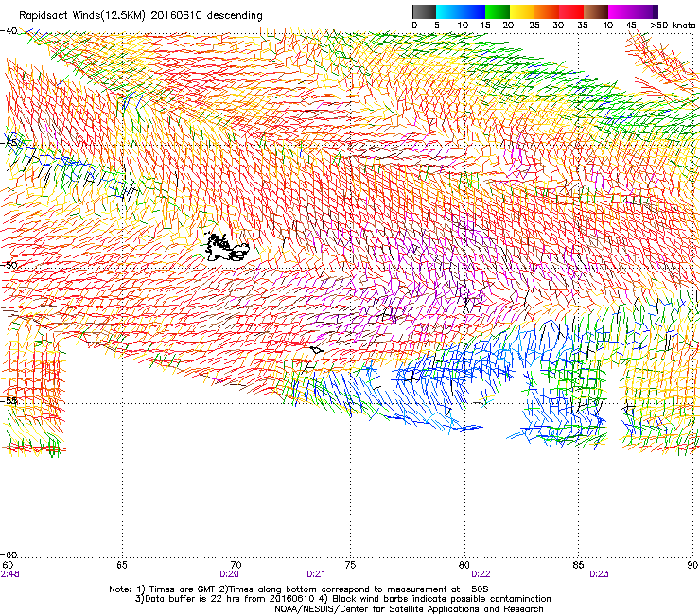Image resolution: width=700 pixels, height=615 pixels.
Task: Click the 'D:20' purple time label
Action: [x=229, y=574]
